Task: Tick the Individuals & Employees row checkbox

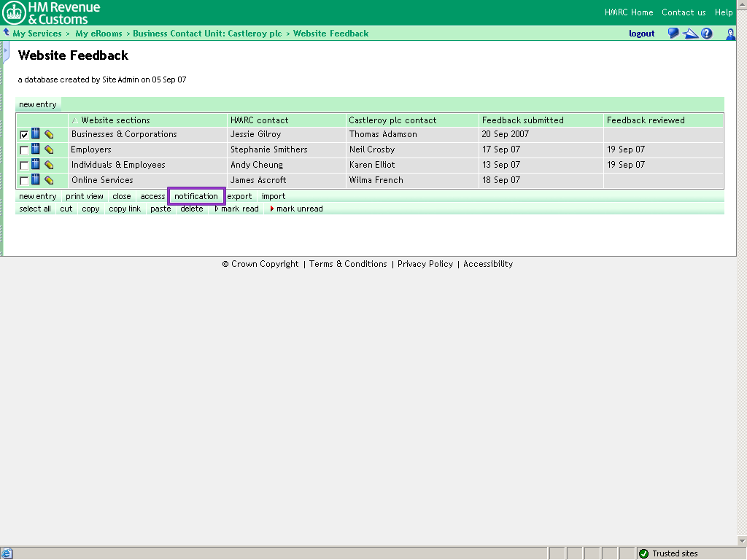Action: [x=24, y=166]
